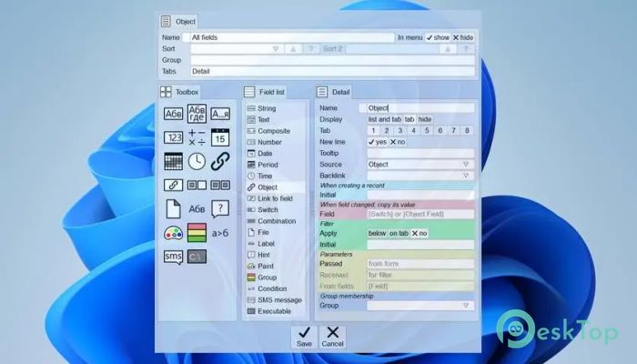Image resolution: width=637 pixels, height=364 pixels.
Task: Set filter Apply to below
Action: click(377, 233)
